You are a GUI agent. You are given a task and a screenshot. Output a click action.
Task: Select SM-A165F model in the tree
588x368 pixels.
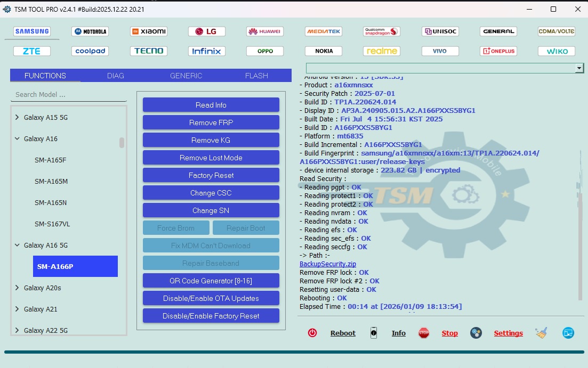51,160
